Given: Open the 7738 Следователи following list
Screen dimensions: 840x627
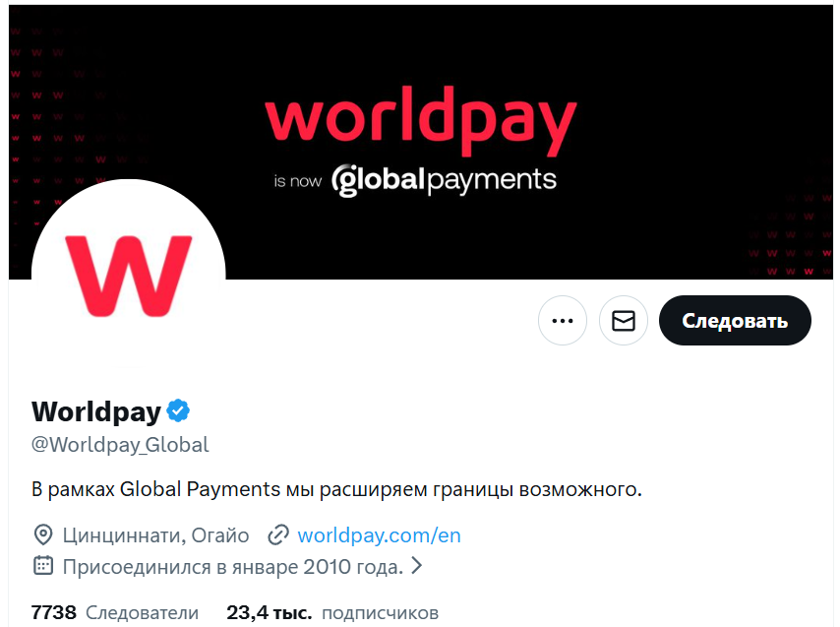Looking at the screenshot, I should click(115, 612).
